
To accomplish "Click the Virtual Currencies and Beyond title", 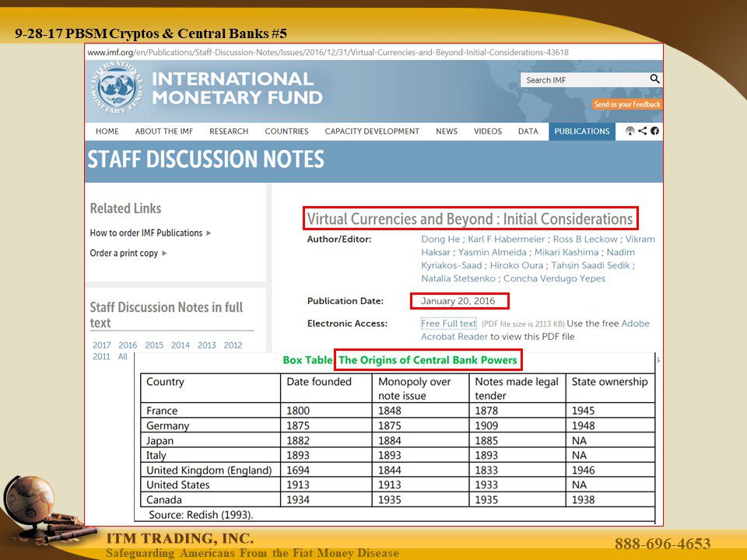I will 470,219.
